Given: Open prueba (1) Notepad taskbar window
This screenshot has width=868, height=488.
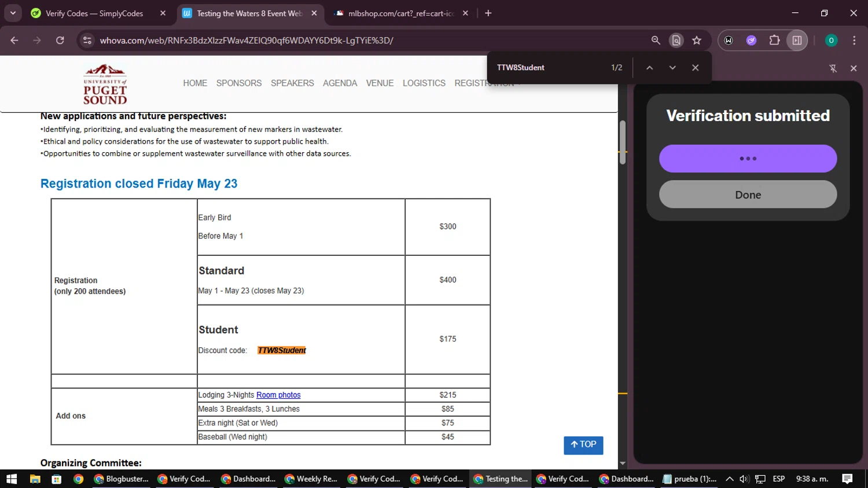Looking at the screenshot, I should (690, 479).
